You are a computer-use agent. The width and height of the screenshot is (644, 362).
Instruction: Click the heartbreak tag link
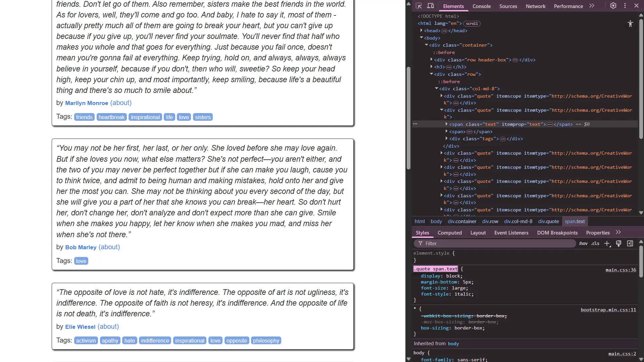point(111,117)
